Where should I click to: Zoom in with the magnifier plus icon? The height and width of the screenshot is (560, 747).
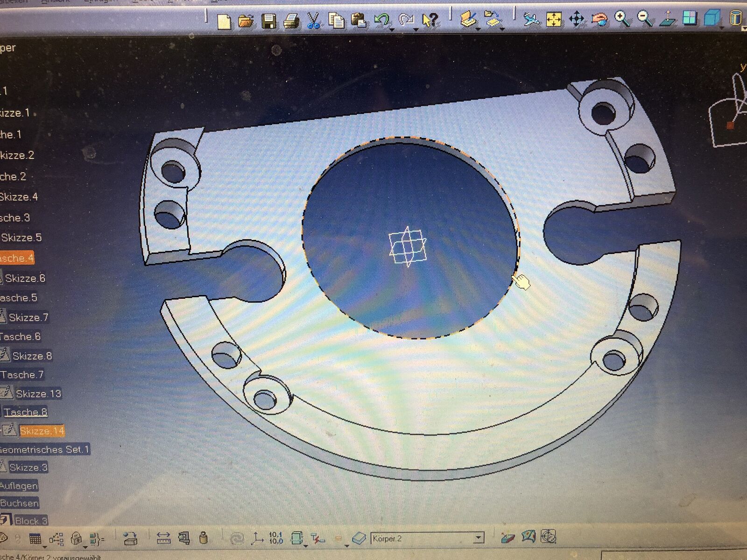point(622,19)
